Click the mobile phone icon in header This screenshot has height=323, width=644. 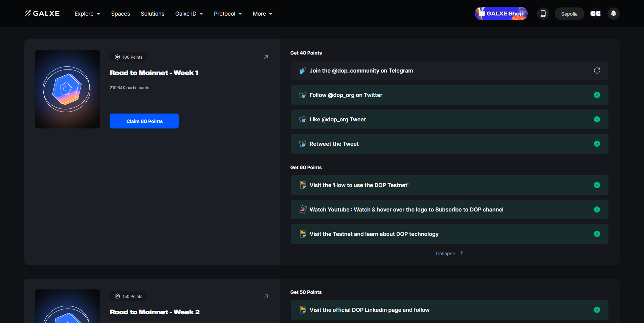pyautogui.click(x=543, y=14)
